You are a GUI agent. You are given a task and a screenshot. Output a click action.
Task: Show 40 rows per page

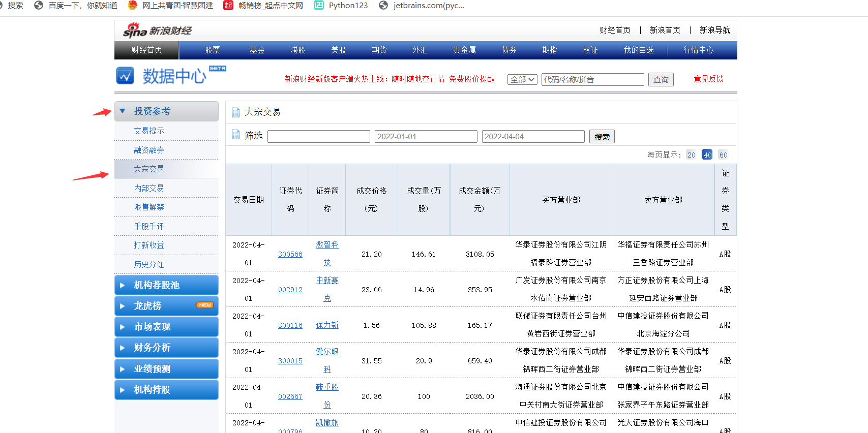coord(707,155)
